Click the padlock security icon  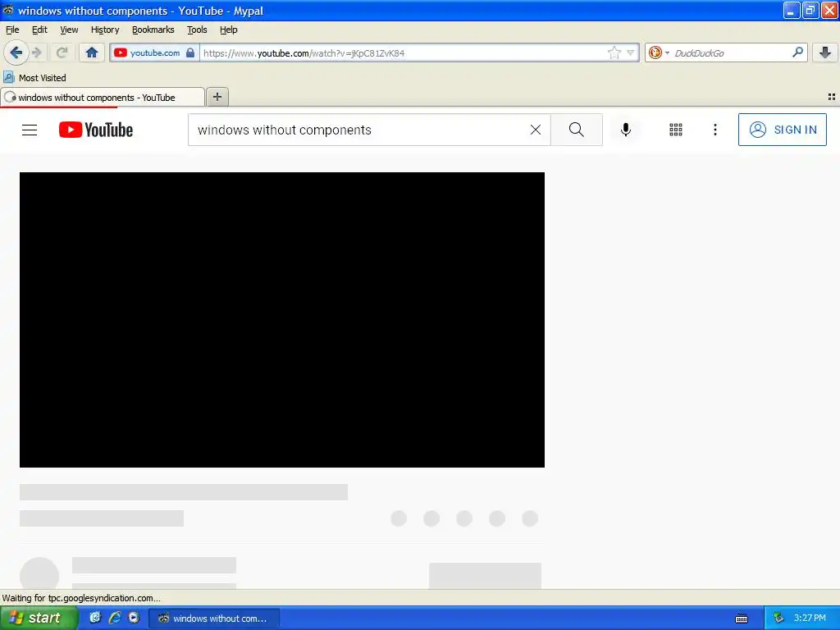pyautogui.click(x=190, y=53)
